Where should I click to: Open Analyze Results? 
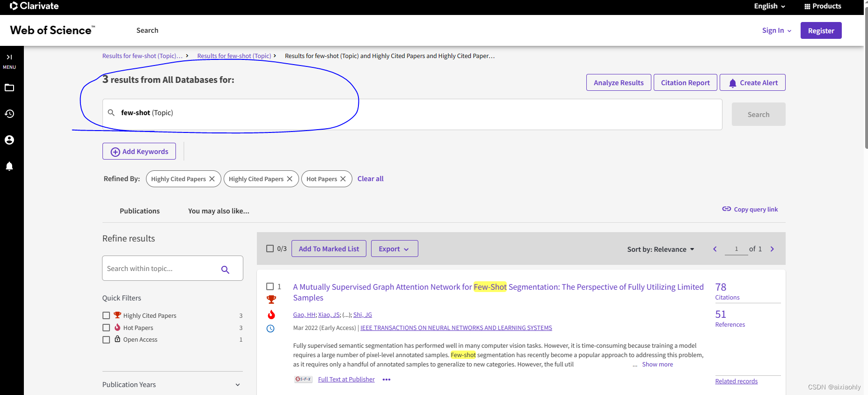click(x=619, y=82)
